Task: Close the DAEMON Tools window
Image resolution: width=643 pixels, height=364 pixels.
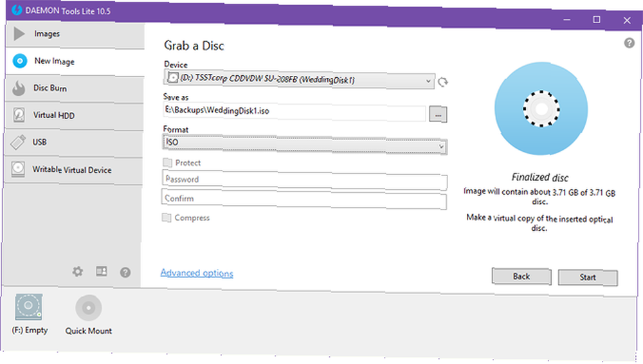Action: click(627, 21)
